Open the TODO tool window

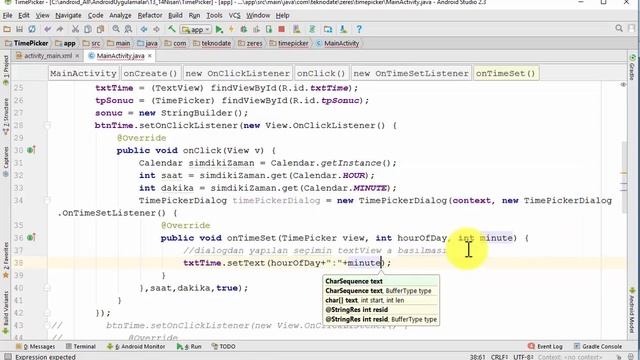224,347
